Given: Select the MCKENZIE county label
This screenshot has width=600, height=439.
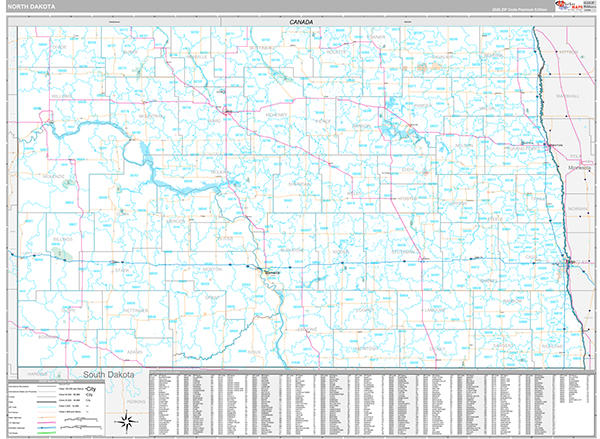Looking at the screenshot, I should (x=54, y=176).
